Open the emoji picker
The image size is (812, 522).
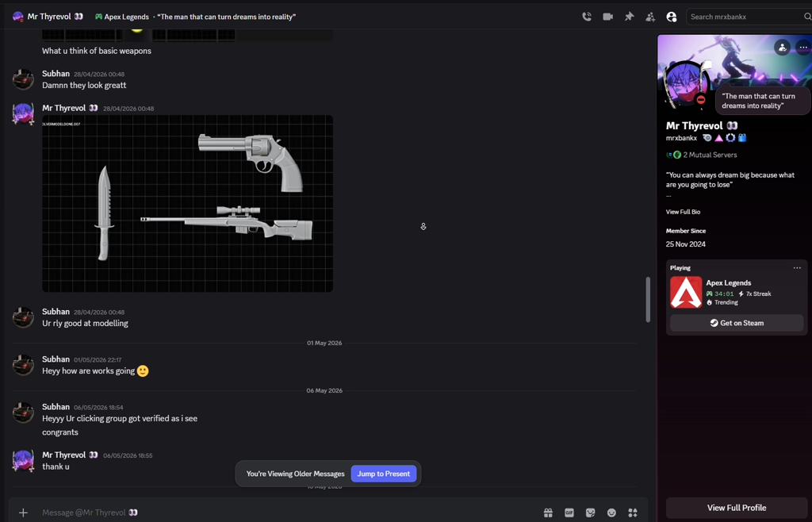[x=611, y=512]
